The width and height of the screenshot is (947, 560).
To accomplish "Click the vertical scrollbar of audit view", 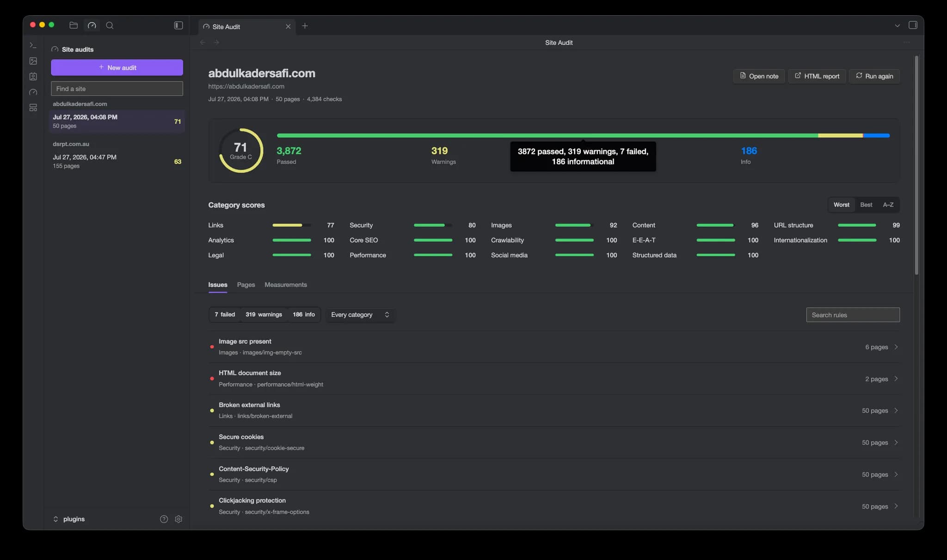I will [916, 165].
